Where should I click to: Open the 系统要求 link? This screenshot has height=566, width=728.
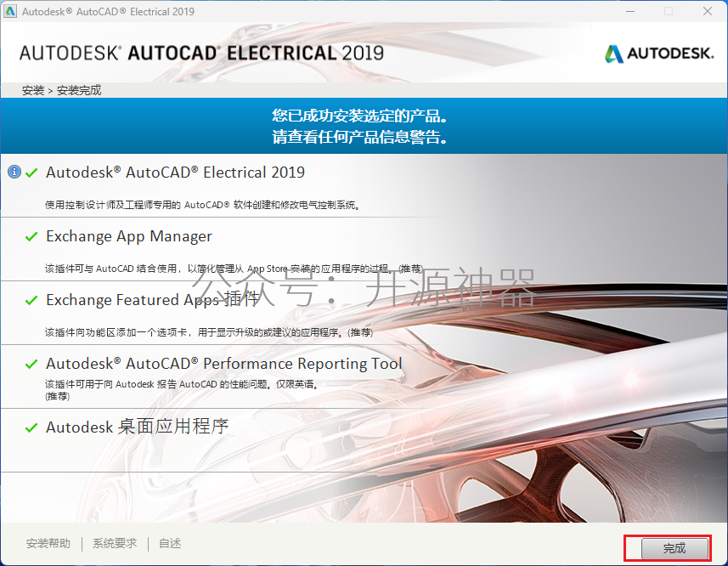pyautogui.click(x=115, y=543)
